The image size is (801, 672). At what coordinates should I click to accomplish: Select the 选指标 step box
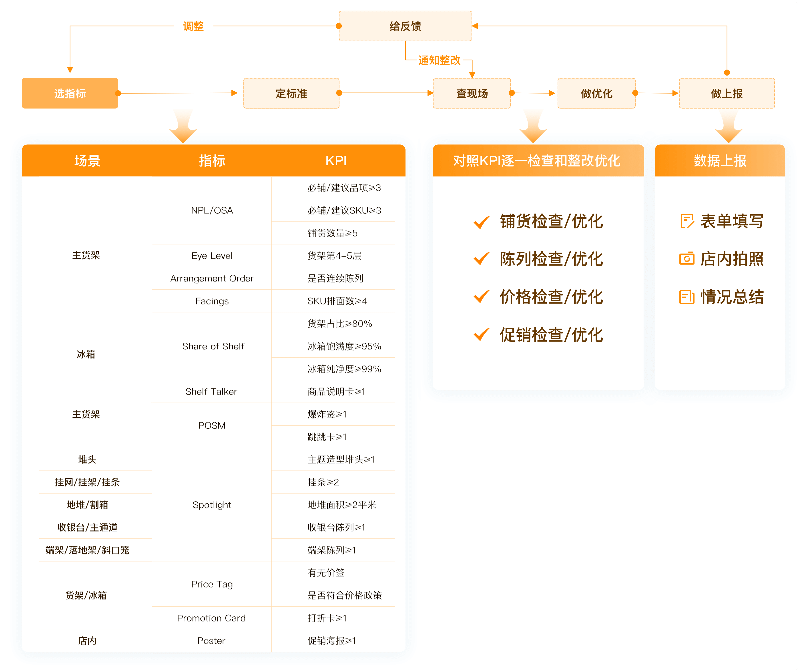point(70,93)
